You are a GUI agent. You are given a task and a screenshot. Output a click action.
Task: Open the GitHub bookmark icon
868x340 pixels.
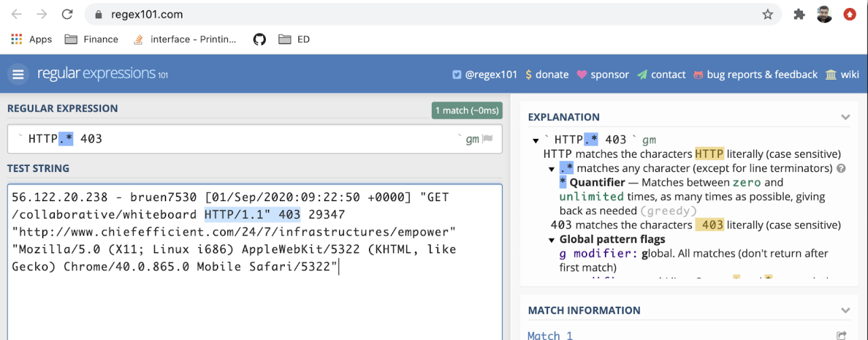(x=260, y=39)
